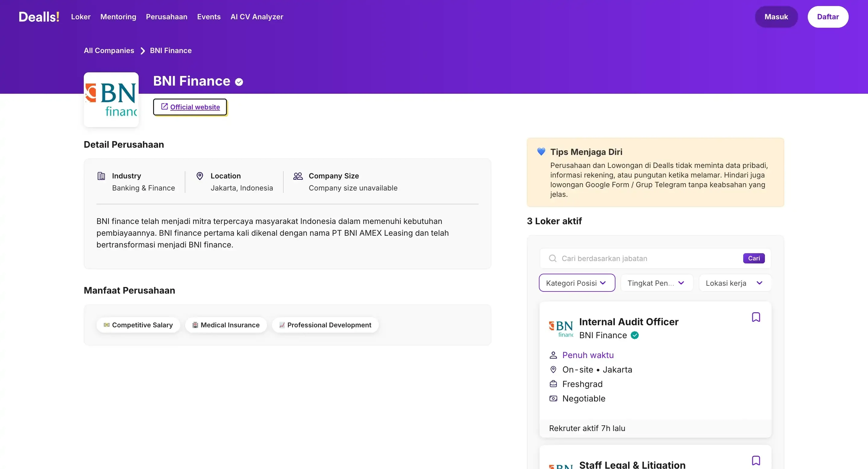The width and height of the screenshot is (868, 469).
Task: Click BNI Finance name on Internal Audit Officer card
Action: (603, 335)
